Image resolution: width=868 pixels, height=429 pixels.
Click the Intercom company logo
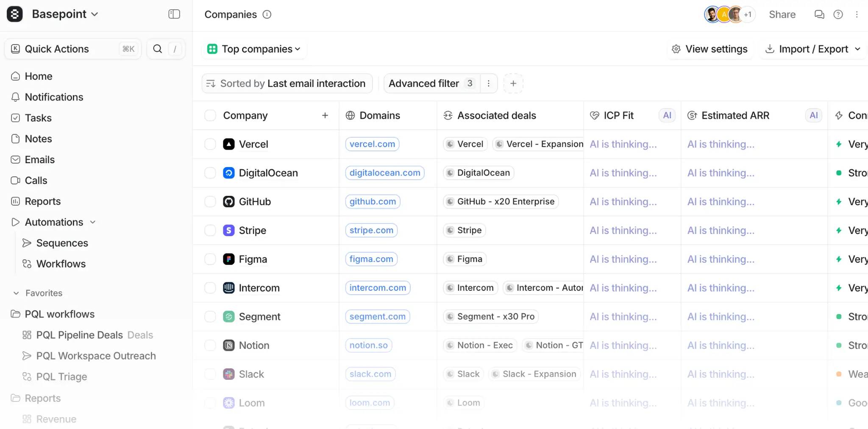[229, 288]
